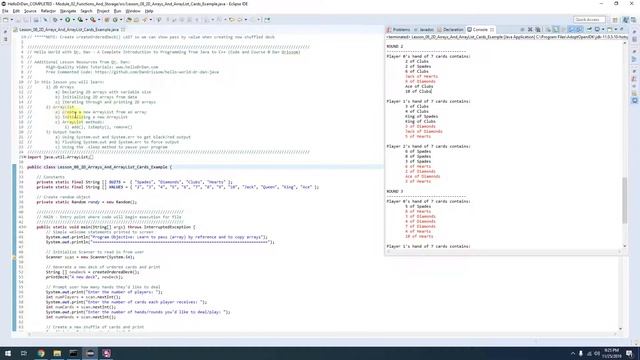Click the Console vertical scrollbar thumb
The height and width of the screenshot is (360, 640).
[624, 200]
